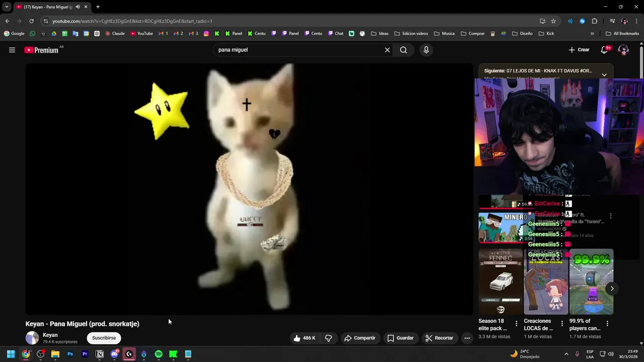This screenshot has width=644, height=362.
Task: Open the YouTube bookmark
Action: tap(141, 34)
